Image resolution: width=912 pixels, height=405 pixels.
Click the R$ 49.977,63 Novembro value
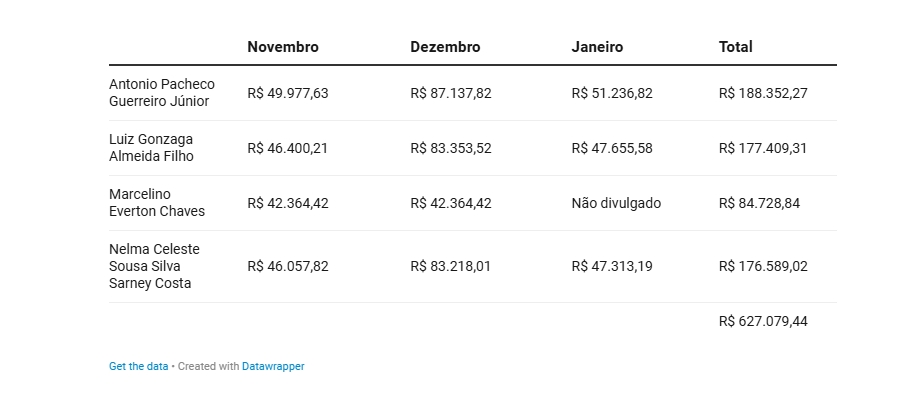pos(288,93)
